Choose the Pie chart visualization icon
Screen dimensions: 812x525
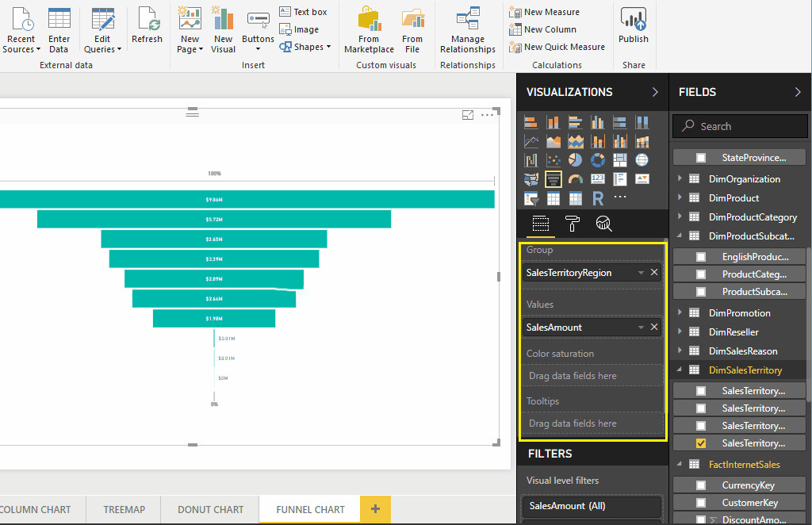pyautogui.click(x=576, y=160)
